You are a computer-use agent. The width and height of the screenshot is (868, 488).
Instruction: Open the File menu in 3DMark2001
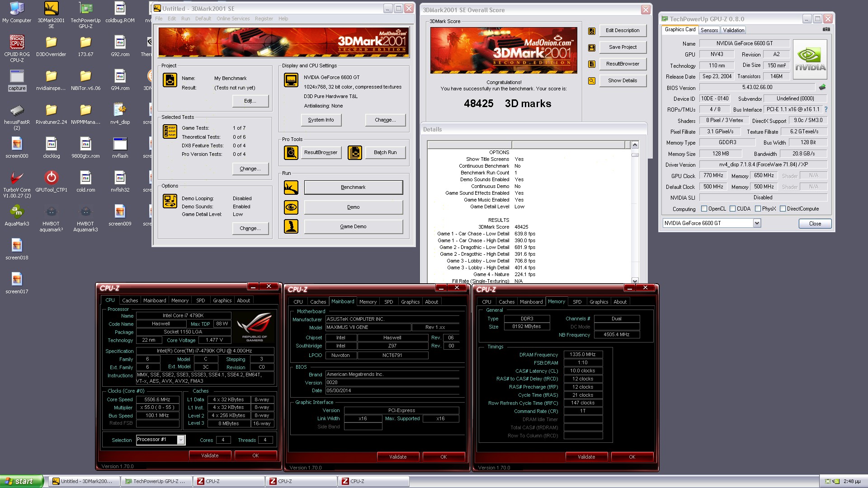pyautogui.click(x=159, y=19)
